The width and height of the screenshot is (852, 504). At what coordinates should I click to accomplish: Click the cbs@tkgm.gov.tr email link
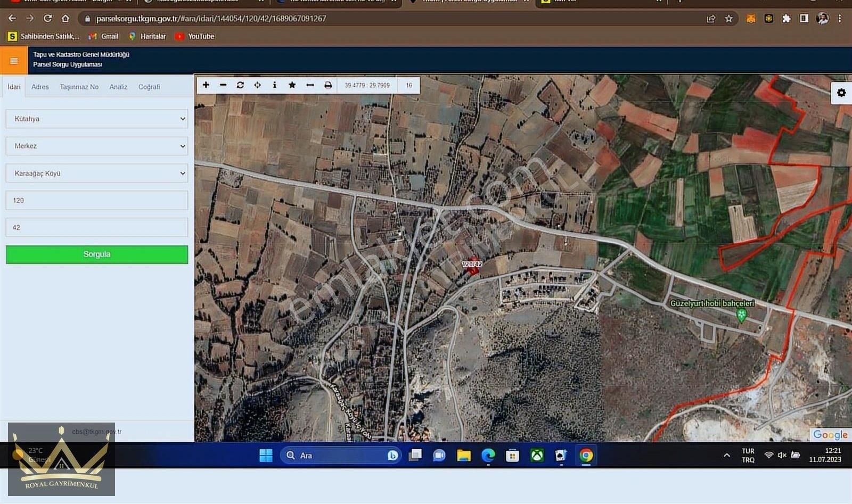tap(97, 432)
